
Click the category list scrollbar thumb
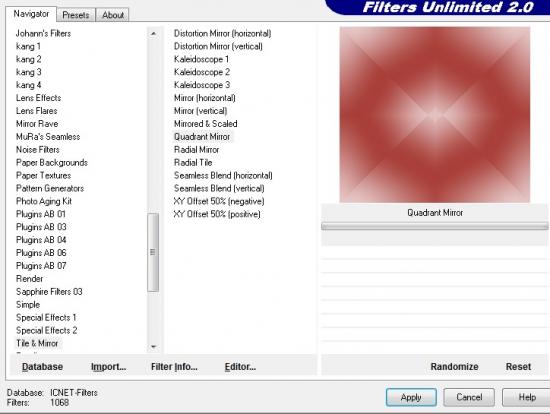coord(153,252)
